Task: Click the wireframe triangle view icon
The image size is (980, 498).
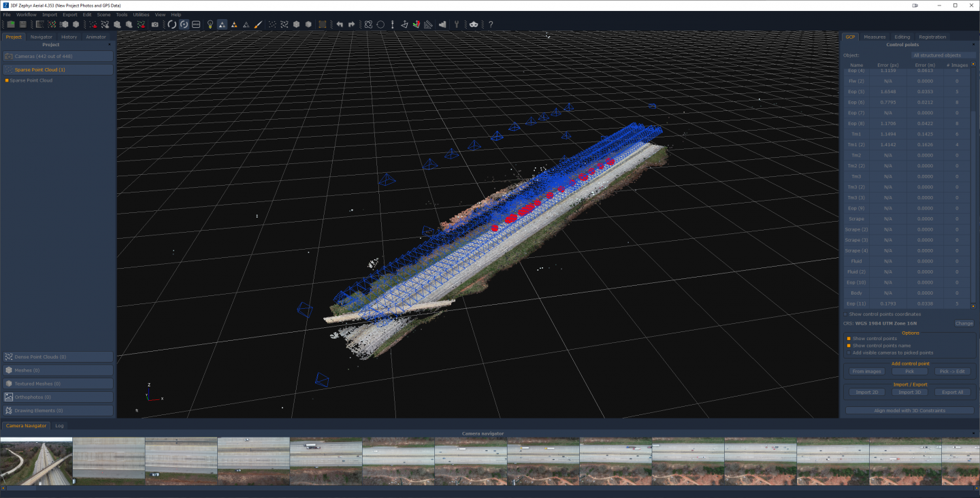Action: click(x=246, y=24)
